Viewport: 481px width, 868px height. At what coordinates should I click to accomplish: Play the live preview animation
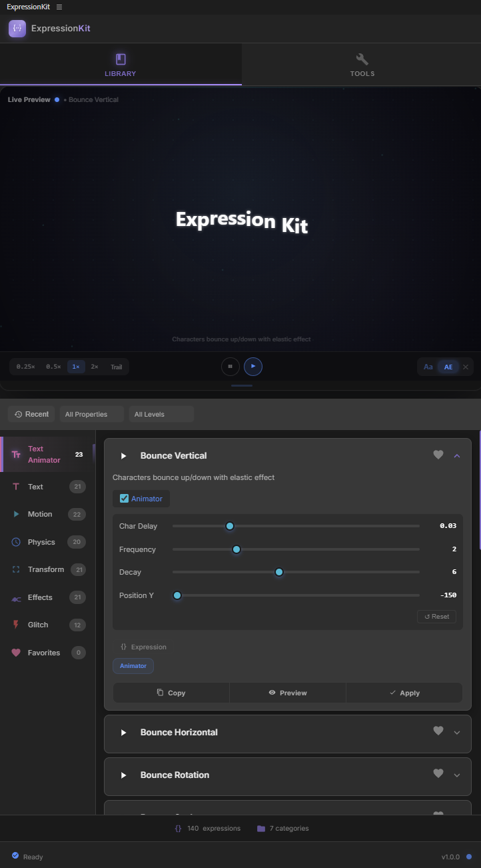(253, 366)
